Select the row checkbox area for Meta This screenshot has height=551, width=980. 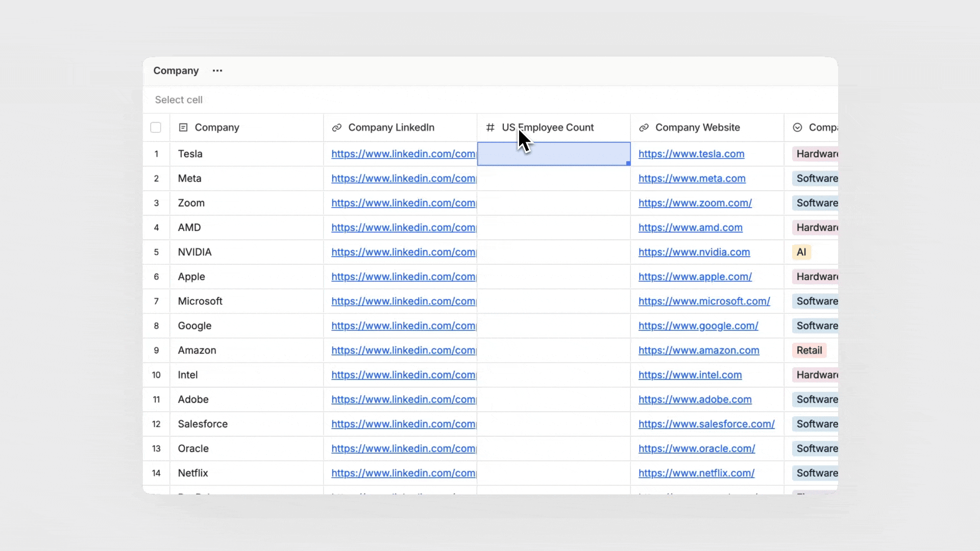tap(156, 179)
